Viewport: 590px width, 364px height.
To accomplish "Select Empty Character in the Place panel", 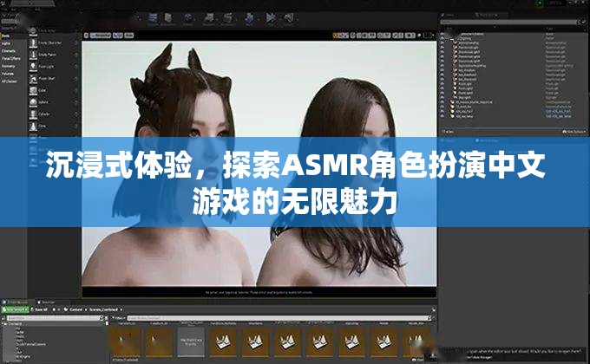I will click(x=53, y=42).
